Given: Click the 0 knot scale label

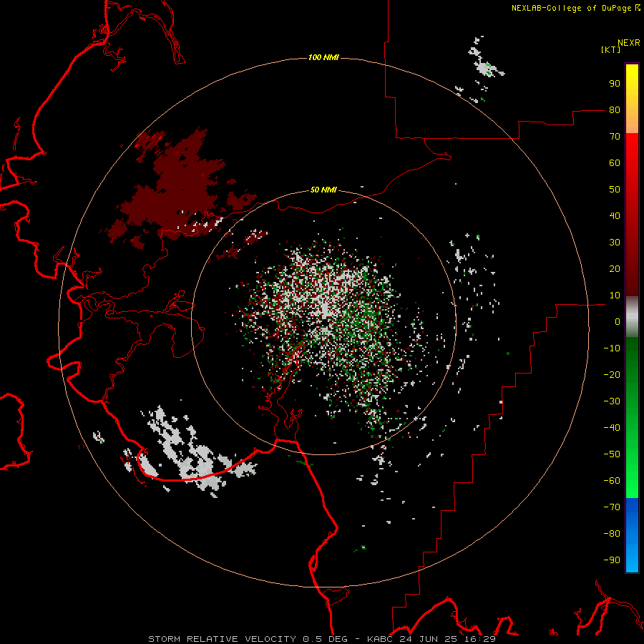Looking at the screenshot, I should (618, 322).
